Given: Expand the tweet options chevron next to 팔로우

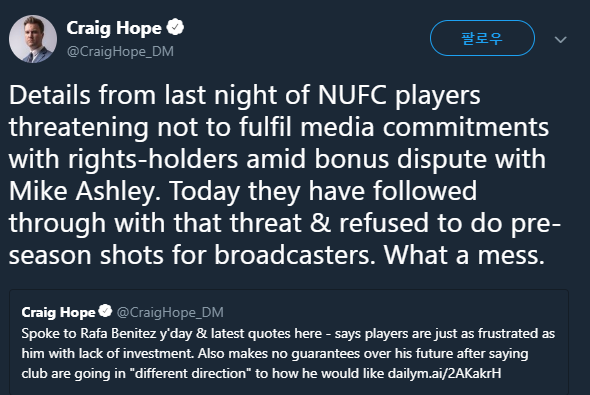Looking at the screenshot, I should coord(561,39).
